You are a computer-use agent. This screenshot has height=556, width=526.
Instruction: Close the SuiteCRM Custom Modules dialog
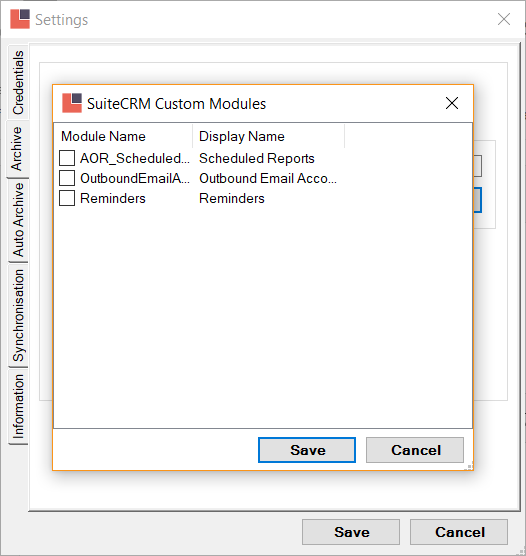pos(452,103)
